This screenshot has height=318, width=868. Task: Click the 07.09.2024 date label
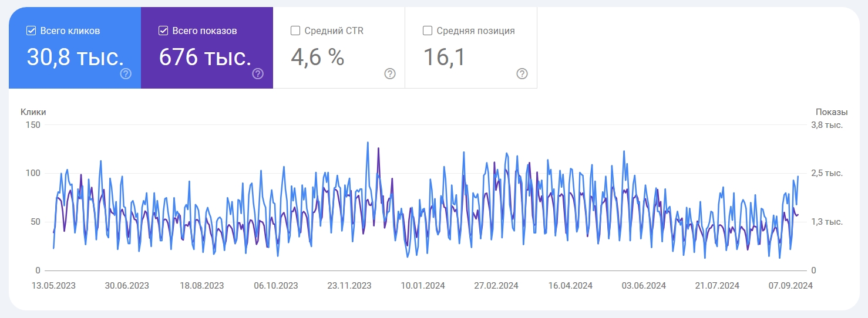[790, 286]
